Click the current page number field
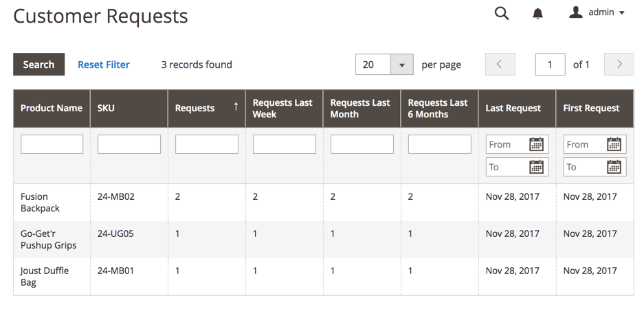Viewport: 644px width, 320px height. pyautogui.click(x=550, y=65)
